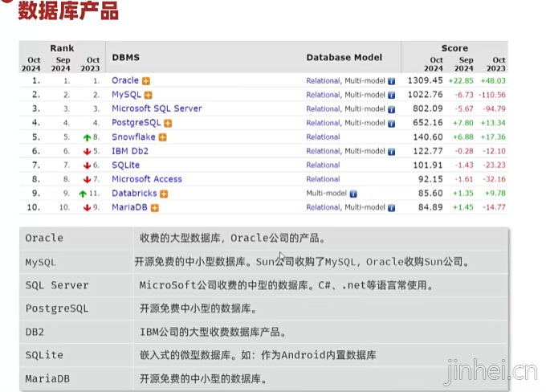Click the description IBM公司的大型收费数据库产品
Screen dimensions: 546x392
point(213,332)
